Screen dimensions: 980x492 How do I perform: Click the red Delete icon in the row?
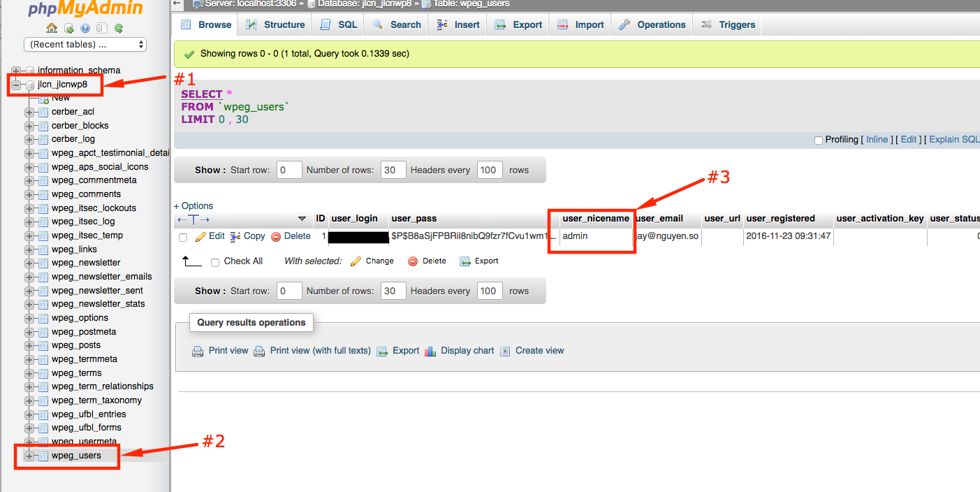[x=276, y=237]
